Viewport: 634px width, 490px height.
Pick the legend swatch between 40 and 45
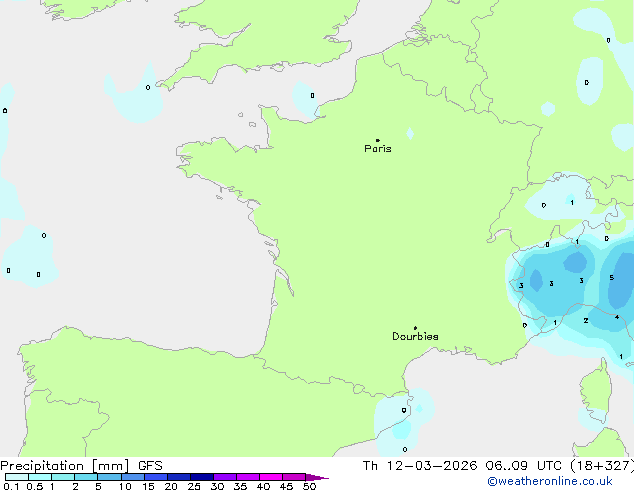pos(271,477)
